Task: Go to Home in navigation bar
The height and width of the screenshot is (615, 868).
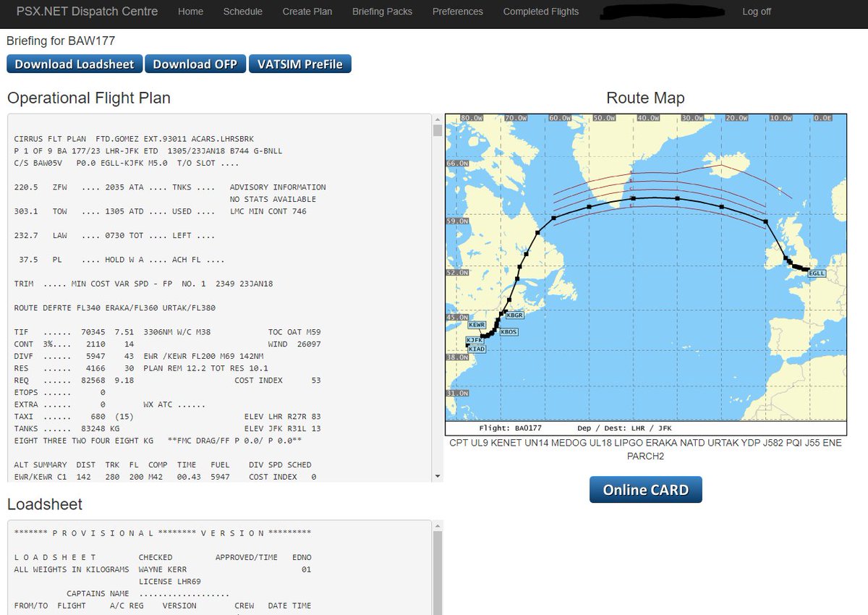Action: click(190, 12)
